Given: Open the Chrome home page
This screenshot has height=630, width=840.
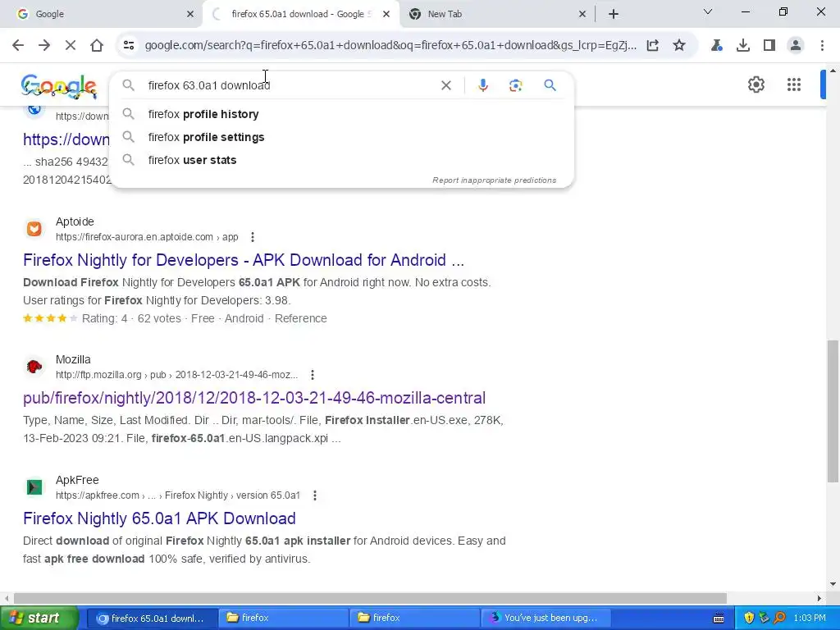Looking at the screenshot, I should pyautogui.click(x=97, y=46).
